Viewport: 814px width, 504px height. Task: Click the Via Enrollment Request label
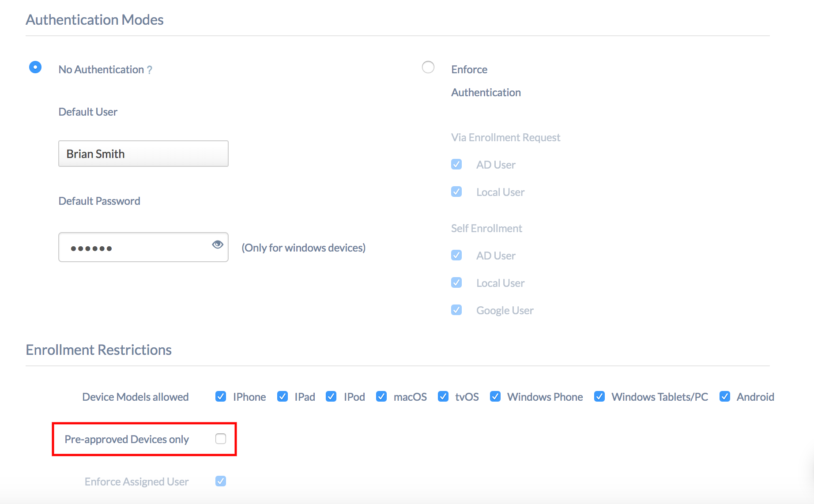click(505, 138)
